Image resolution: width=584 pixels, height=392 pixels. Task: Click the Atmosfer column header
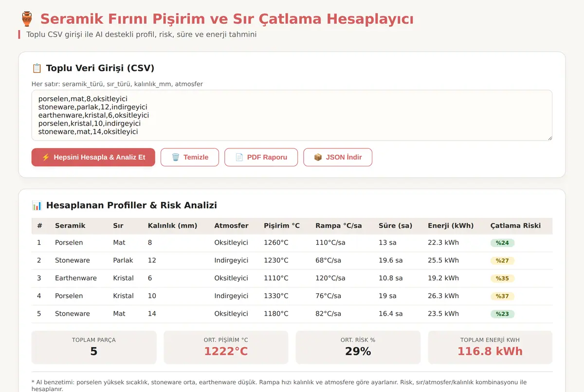tap(231, 226)
